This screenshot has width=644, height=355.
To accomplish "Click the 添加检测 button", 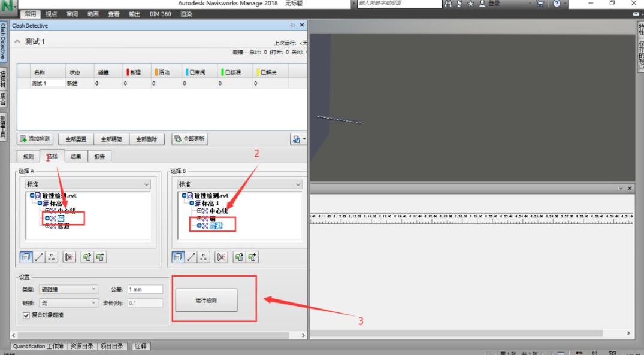I will [35, 139].
